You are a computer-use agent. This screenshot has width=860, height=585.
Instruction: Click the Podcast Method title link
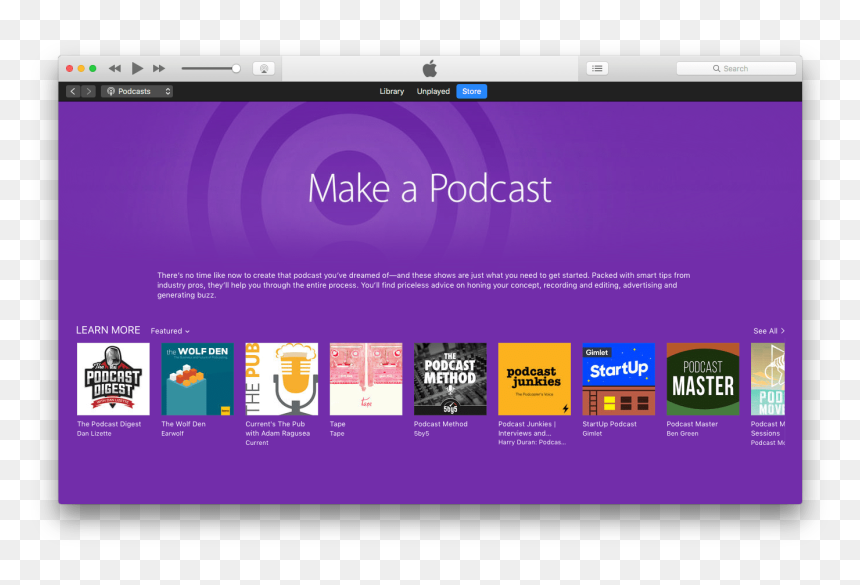coord(440,424)
